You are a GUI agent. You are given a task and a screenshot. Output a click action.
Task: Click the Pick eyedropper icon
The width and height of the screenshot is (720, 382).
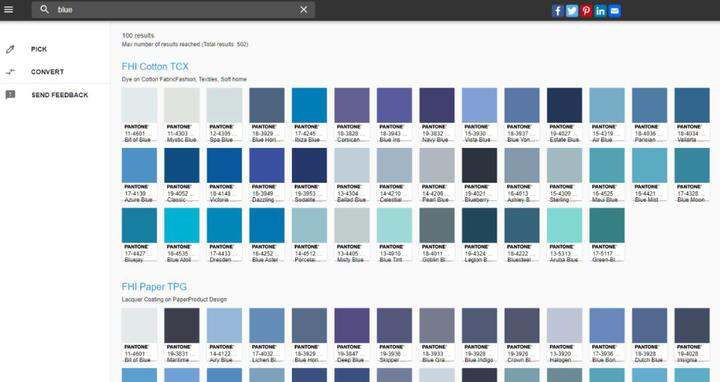click(10, 49)
